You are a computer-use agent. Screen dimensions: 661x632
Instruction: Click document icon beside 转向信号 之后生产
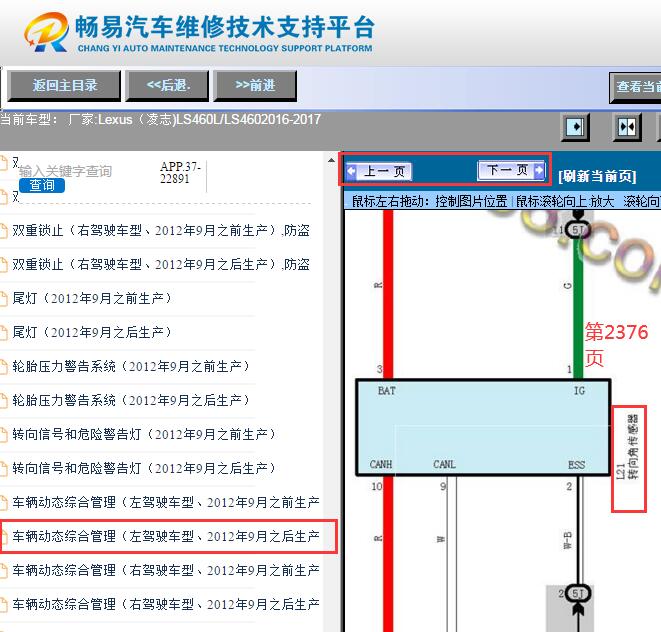point(4,469)
